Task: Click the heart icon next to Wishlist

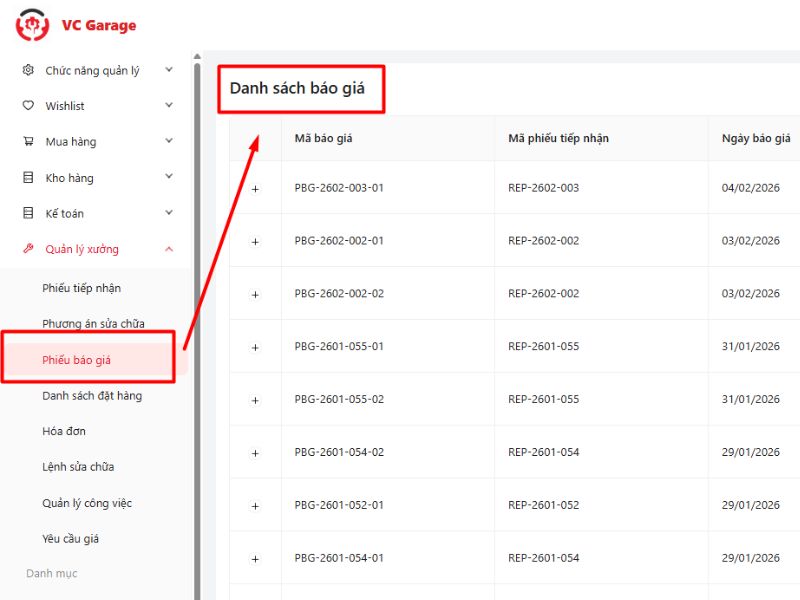Action: tap(28, 106)
